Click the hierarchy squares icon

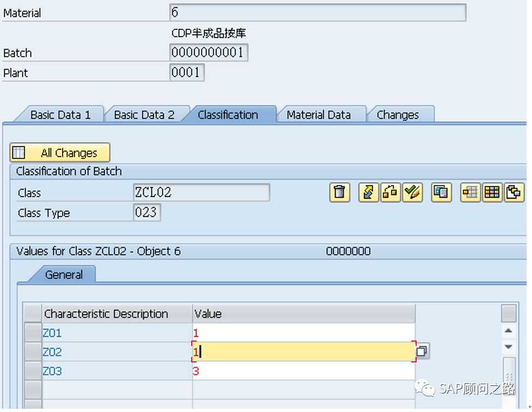coord(390,193)
